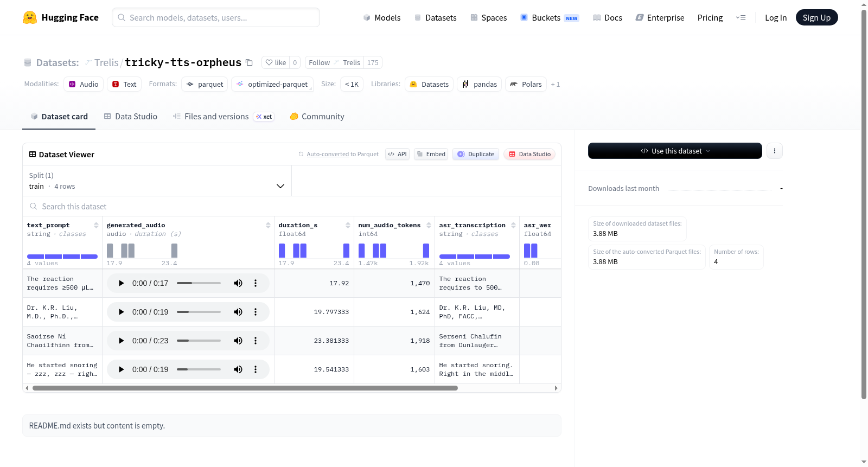Image resolution: width=868 pixels, height=467 pixels.
Task: Filter by the pandas library tag
Action: 480,84
